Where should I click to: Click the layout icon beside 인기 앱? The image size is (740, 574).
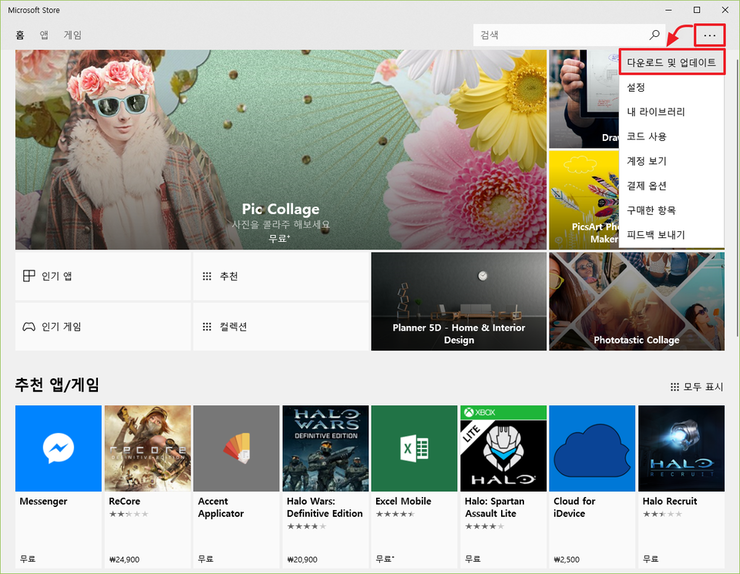tap(29, 276)
